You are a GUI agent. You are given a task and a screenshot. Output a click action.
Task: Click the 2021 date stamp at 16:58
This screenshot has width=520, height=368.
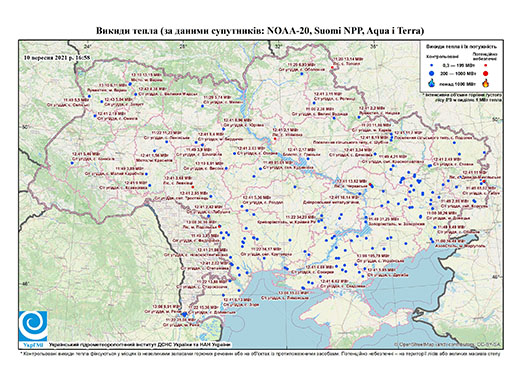(x=57, y=57)
